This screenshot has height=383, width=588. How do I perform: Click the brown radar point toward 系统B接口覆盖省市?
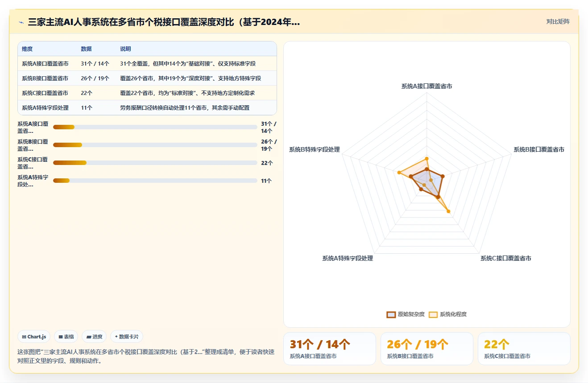(x=442, y=177)
